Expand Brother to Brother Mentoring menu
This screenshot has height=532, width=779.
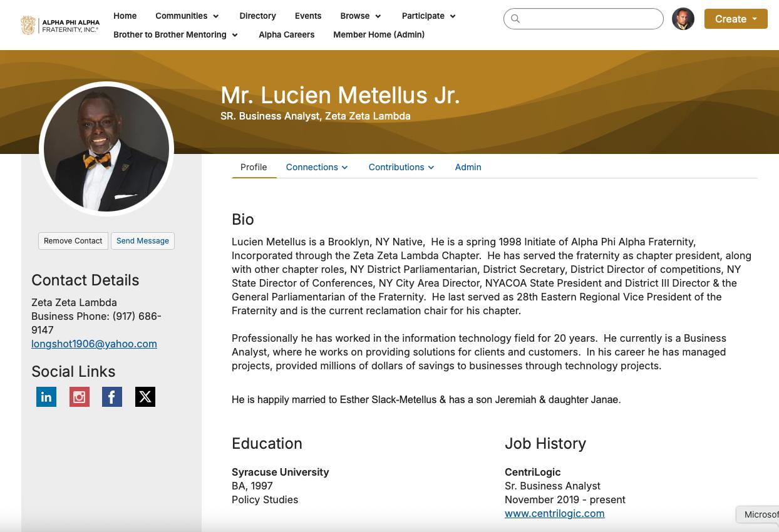(176, 35)
